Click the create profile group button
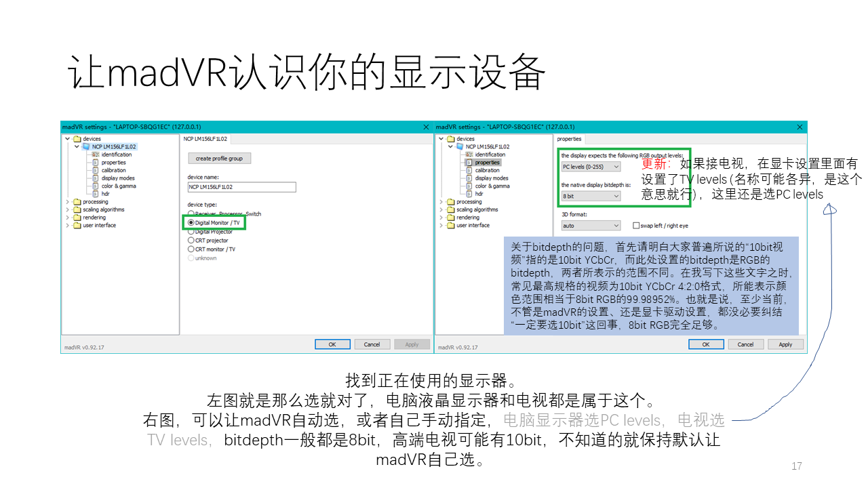 [x=220, y=159]
